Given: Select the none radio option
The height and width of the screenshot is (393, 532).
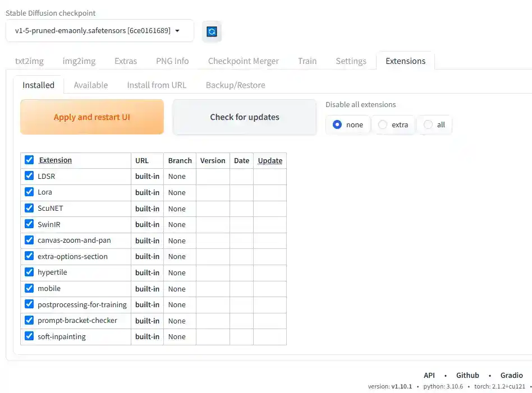Looking at the screenshot, I should [348, 125].
